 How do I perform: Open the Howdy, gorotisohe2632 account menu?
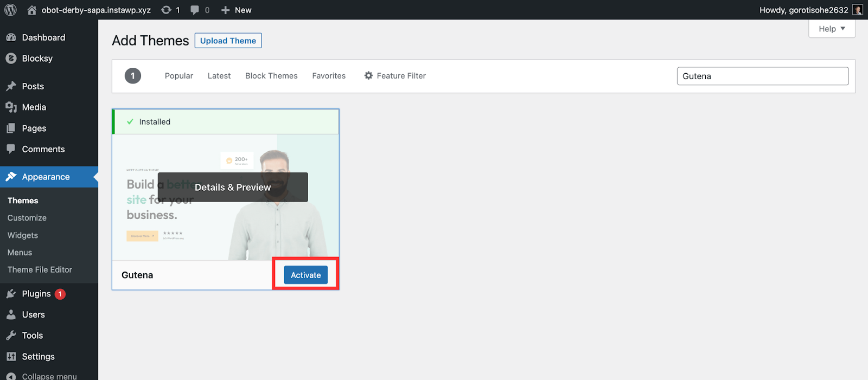pos(810,10)
